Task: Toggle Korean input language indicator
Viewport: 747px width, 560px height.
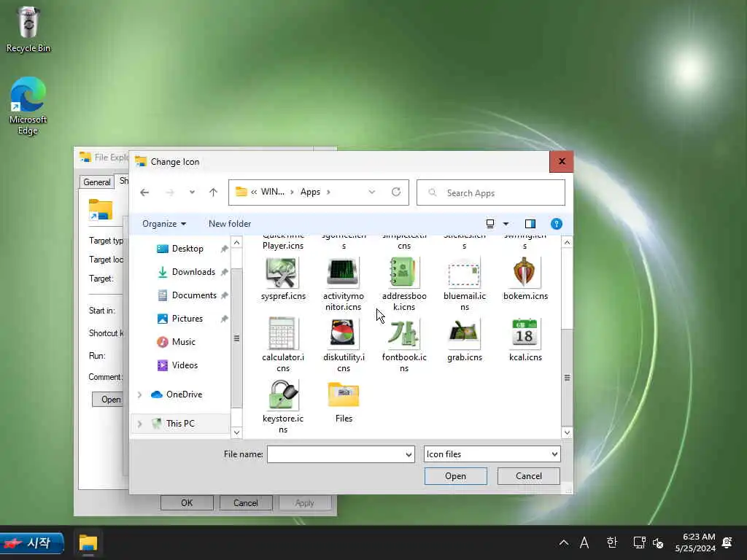Action: pyautogui.click(x=612, y=542)
